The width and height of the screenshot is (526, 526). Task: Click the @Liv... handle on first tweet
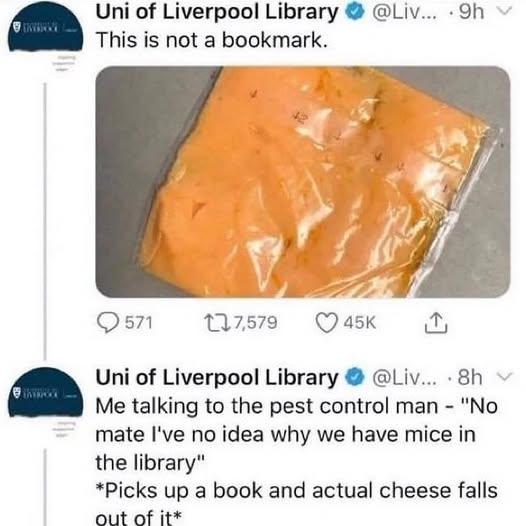click(x=406, y=13)
